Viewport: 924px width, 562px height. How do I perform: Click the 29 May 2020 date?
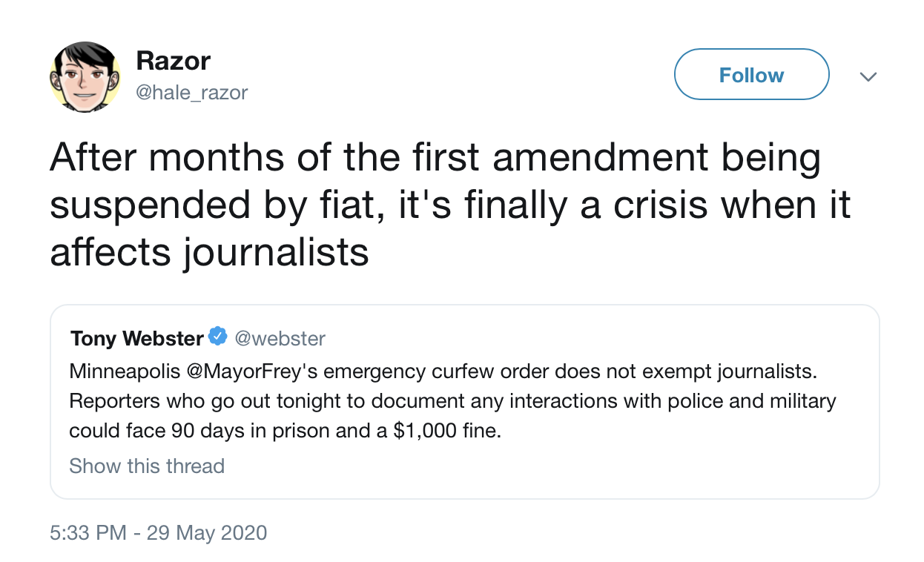(x=207, y=532)
